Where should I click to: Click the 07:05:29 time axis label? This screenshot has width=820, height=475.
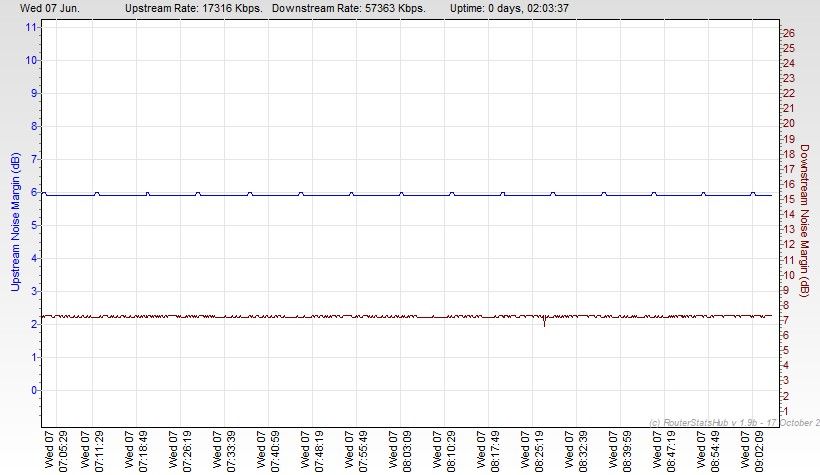point(56,451)
